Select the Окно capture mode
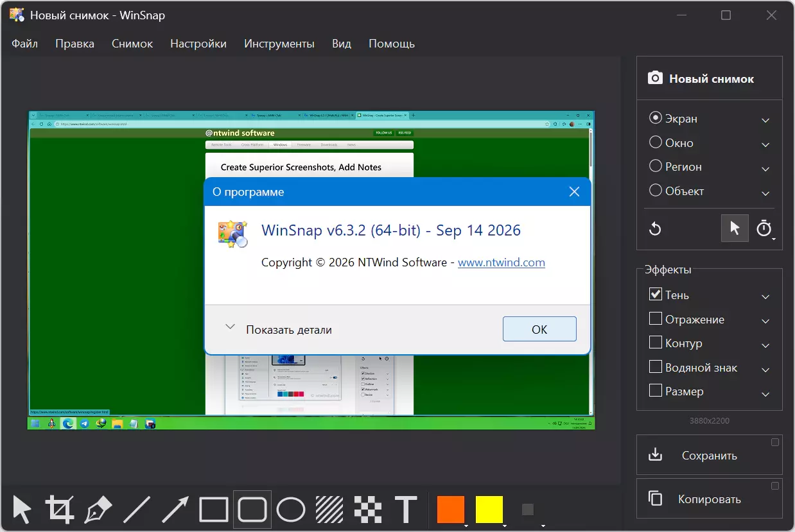 pyautogui.click(x=656, y=142)
